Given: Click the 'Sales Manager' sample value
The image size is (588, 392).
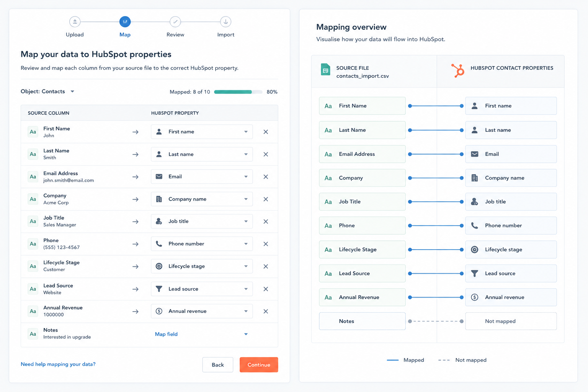Looking at the screenshot, I should (x=60, y=225).
